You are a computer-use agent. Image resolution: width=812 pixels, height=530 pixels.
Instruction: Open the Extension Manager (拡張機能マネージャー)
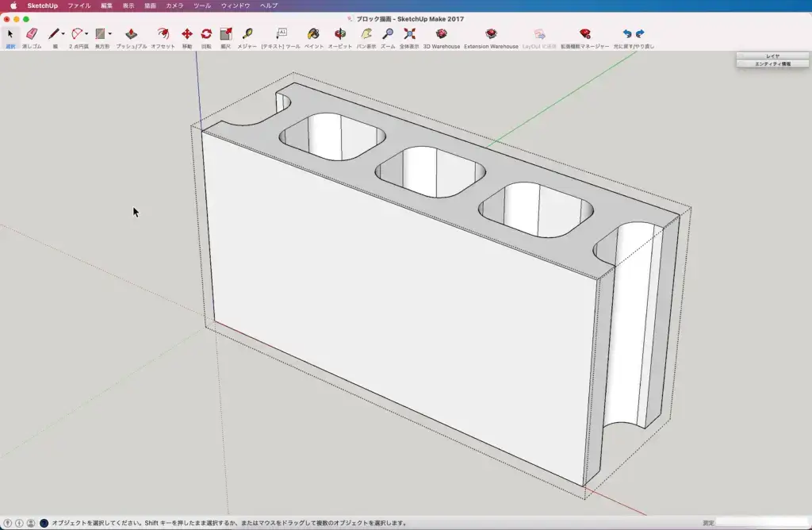(584, 34)
